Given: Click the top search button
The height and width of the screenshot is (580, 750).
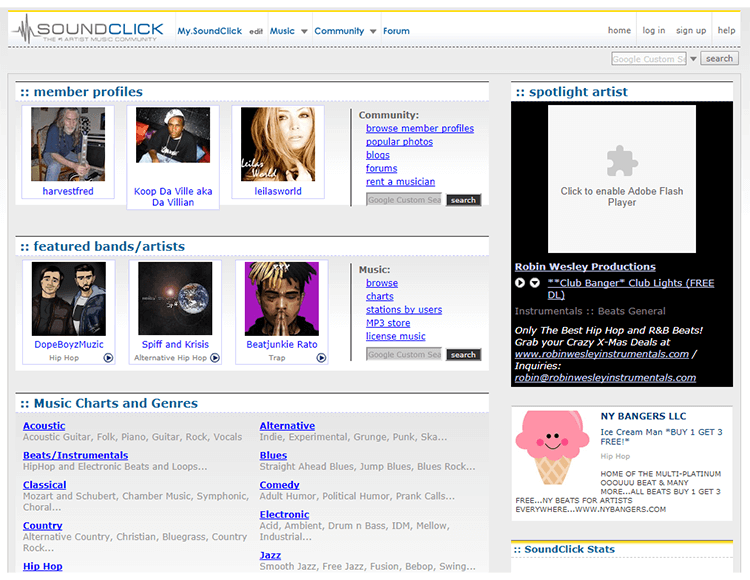Looking at the screenshot, I should (719, 58).
